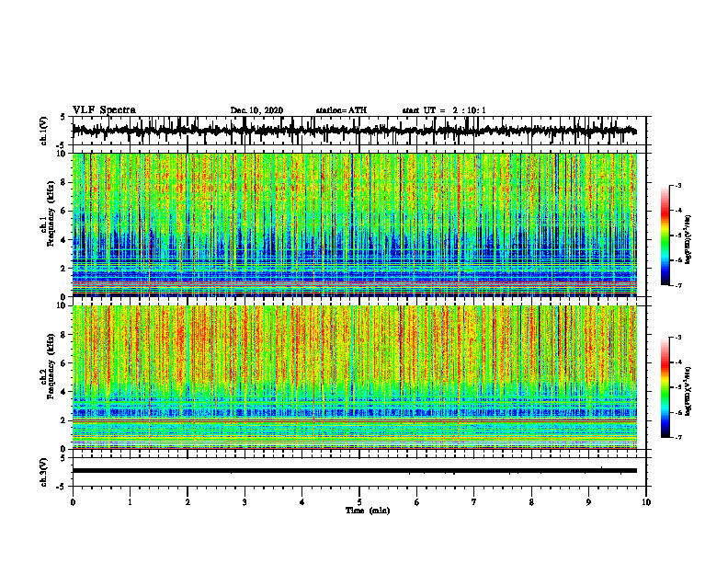The height and width of the screenshot is (563, 728).
Task: Click the ch.2 spectrogram colorbar
Action: [665, 387]
